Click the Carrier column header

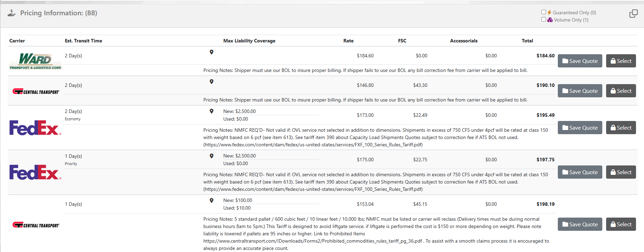click(17, 41)
